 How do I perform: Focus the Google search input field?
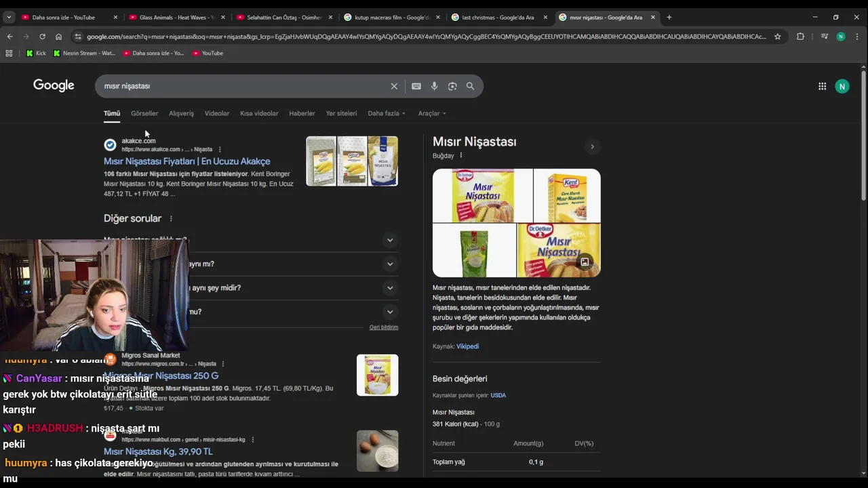pyautogui.click(x=244, y=86)
